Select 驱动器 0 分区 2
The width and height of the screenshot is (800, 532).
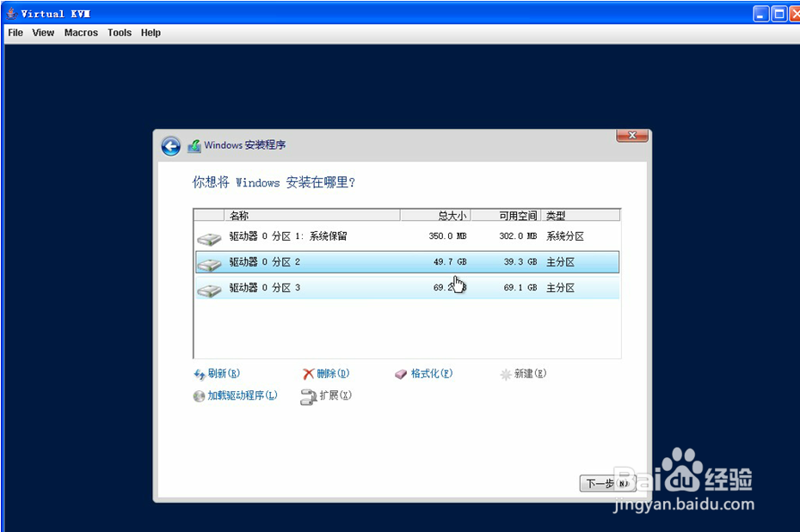(344, 261)
